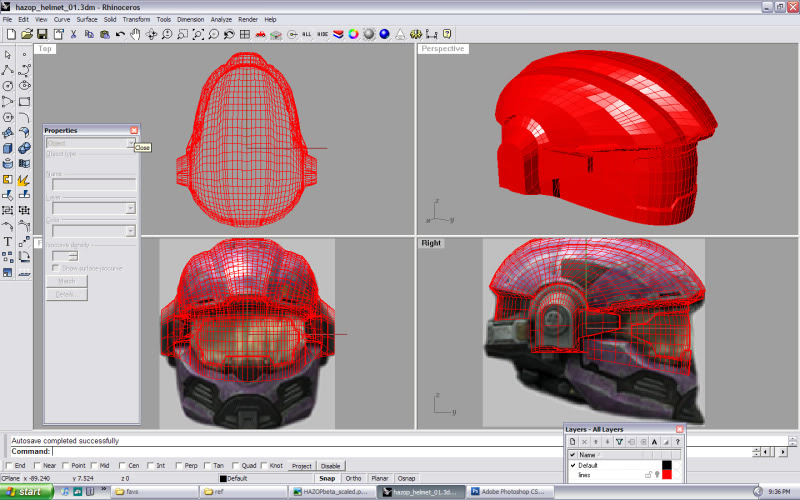The width and height of the screenshot is (800, 500).
Task: Click the Project button in osnap bar
Action: point(302,466)
